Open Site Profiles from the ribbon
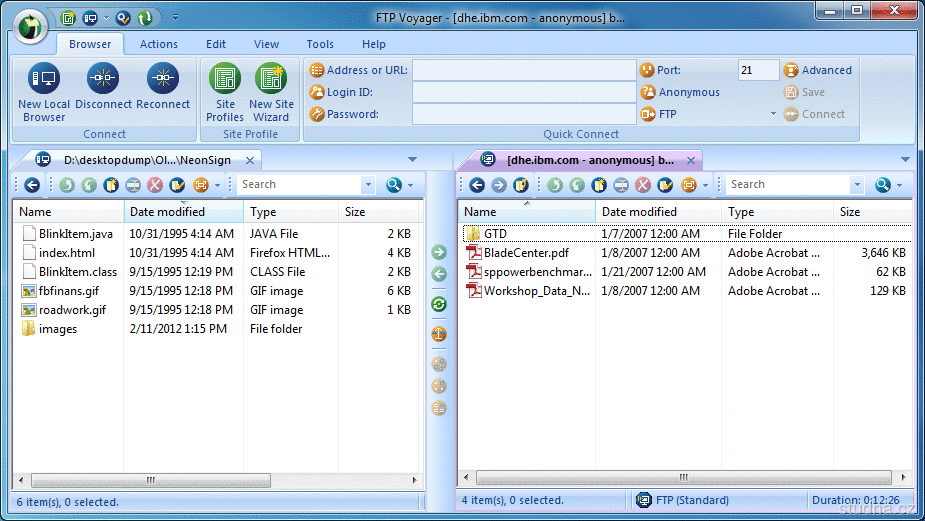This screenshot has width=925, height=521. pyautogui.click(x=225, y=80)
